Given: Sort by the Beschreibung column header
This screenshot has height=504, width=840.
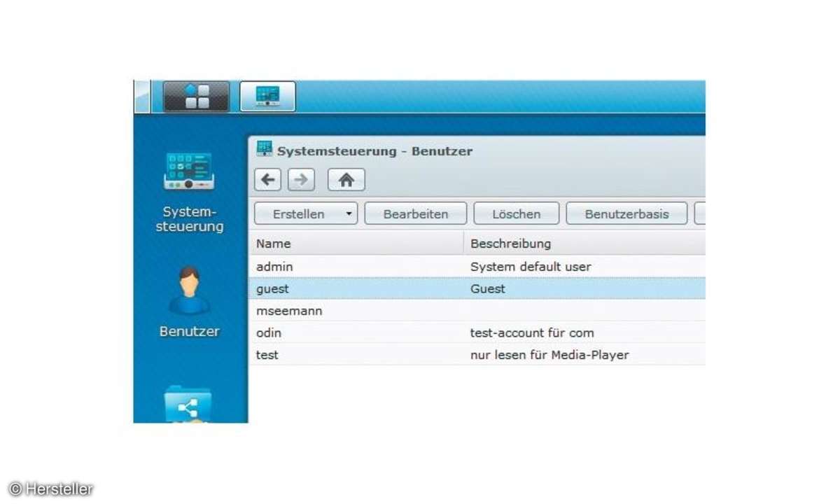Looking at the screenshot, I should [x=584, y=244].
